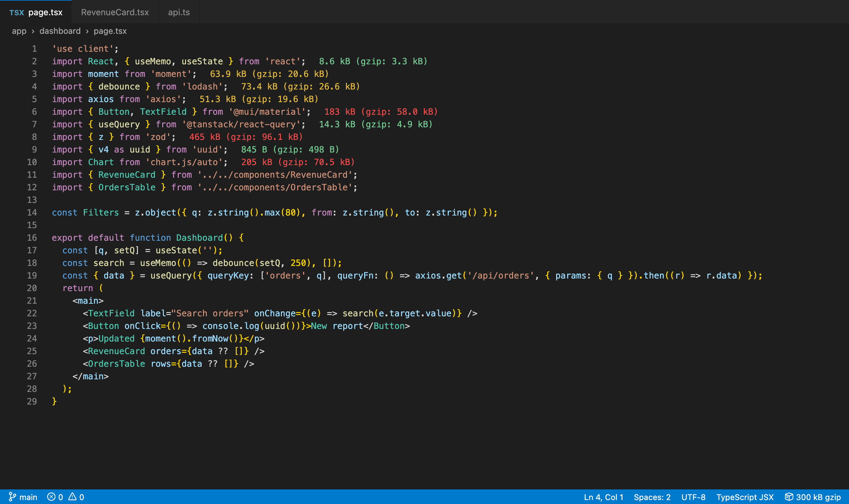The image size is (849, 504).
Task: Change indentation via 'Spaces: 2'
Action: coord(652,497)
